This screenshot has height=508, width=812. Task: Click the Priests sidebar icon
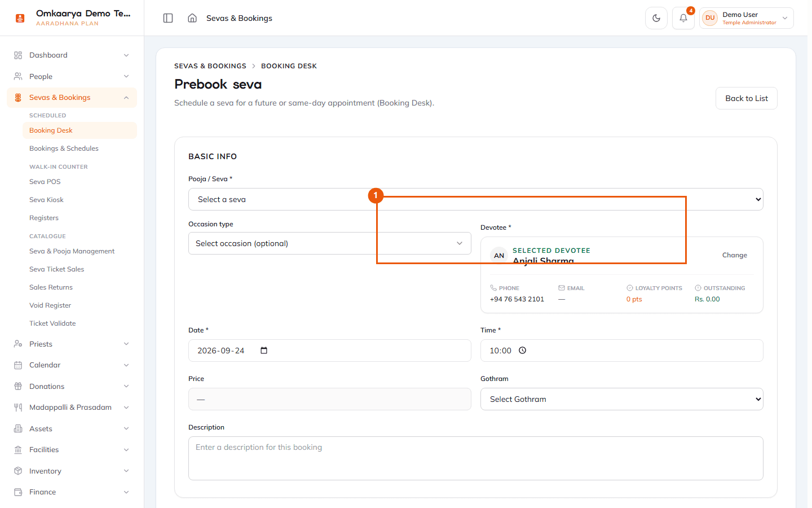18,344
